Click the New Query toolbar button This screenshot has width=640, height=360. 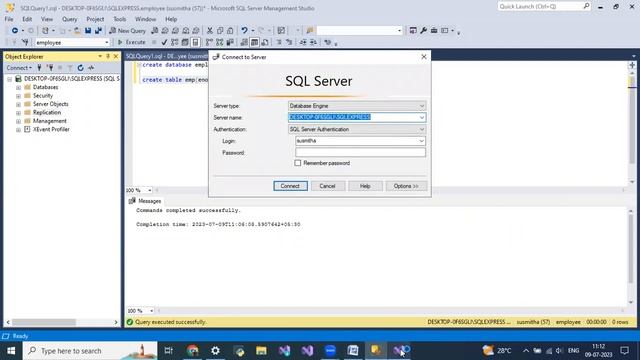coord(127,31)
